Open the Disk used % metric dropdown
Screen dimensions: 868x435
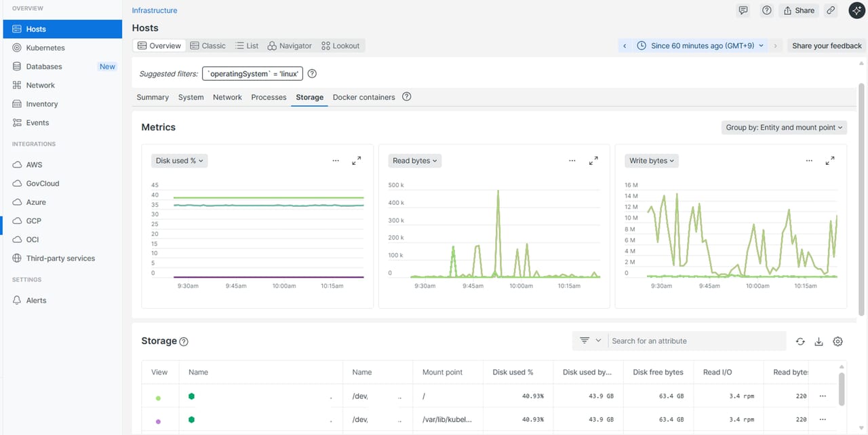point(179,161)
